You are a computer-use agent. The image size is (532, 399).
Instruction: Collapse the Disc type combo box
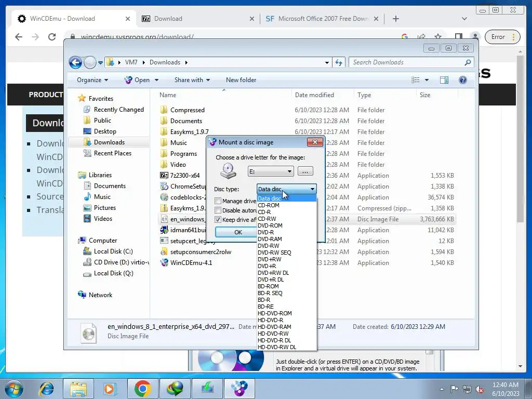point(312,189)
